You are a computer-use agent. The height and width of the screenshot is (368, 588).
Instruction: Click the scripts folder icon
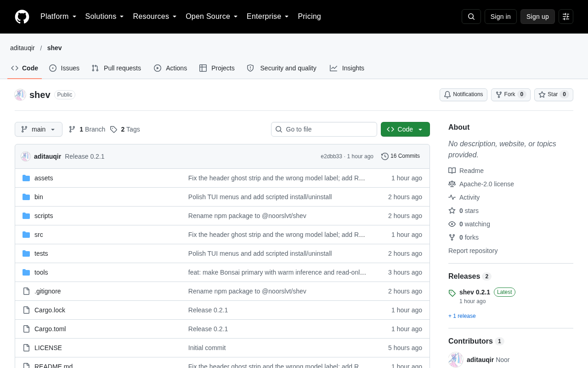[x=26, y=216]
